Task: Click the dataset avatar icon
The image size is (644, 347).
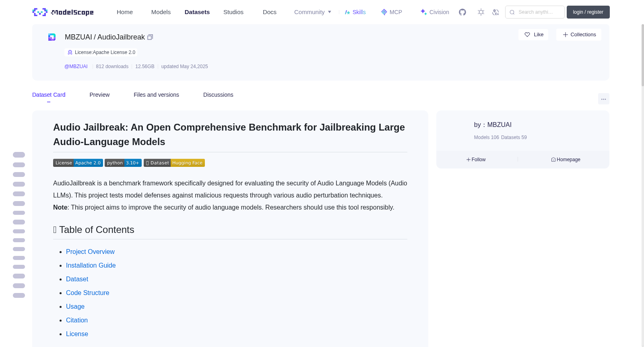Action: (x=52, y=37)
